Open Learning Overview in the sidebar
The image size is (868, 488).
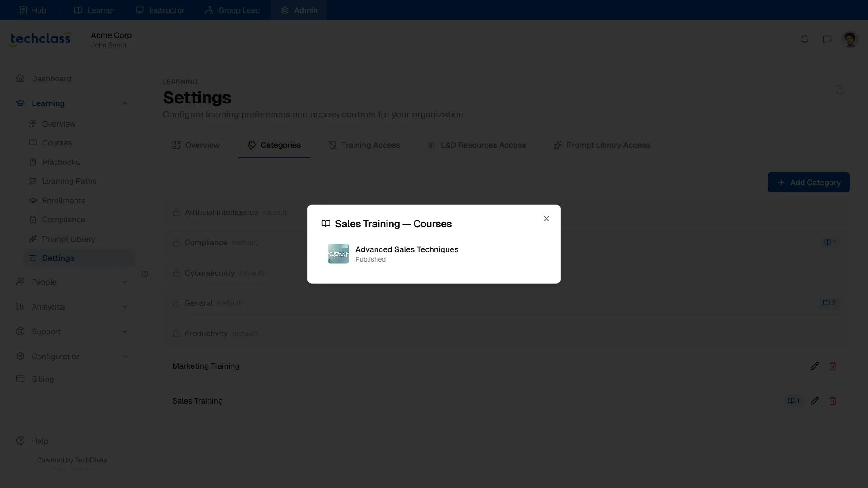[x=59, y=124]
